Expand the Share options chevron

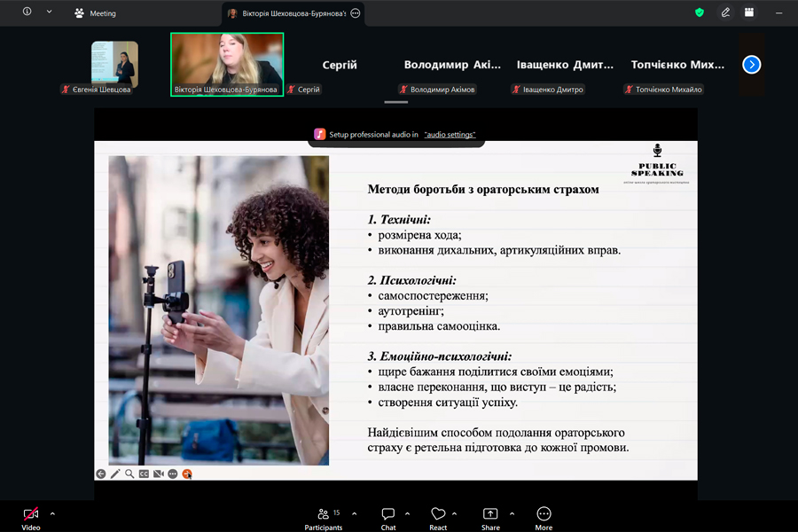[x=512, y=513]
